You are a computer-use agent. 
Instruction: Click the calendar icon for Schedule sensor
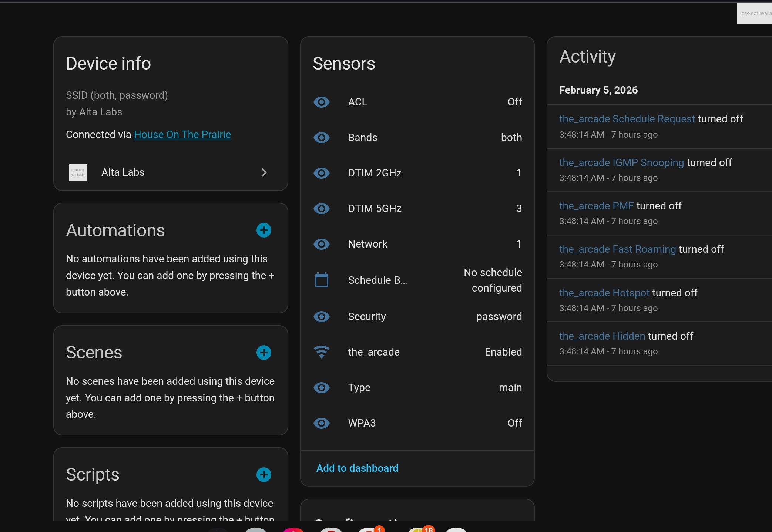pyautogui.click(x=321, y=280)
